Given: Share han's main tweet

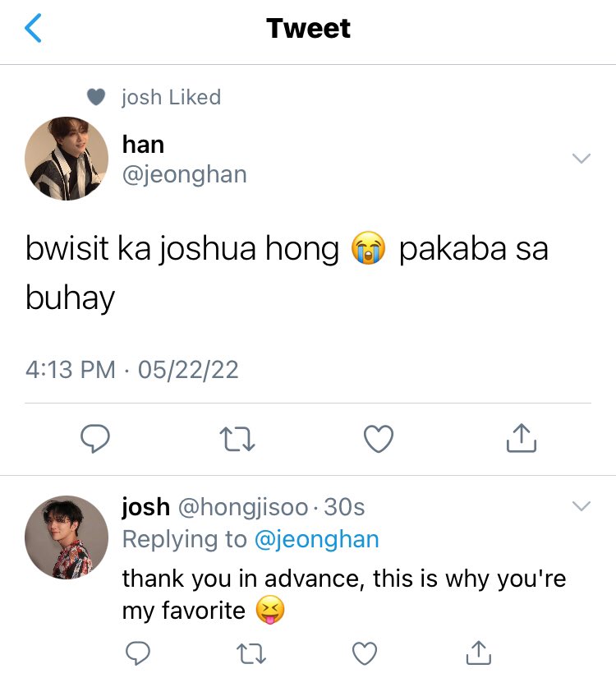Looking at the screenshot, I should point(522,438).
